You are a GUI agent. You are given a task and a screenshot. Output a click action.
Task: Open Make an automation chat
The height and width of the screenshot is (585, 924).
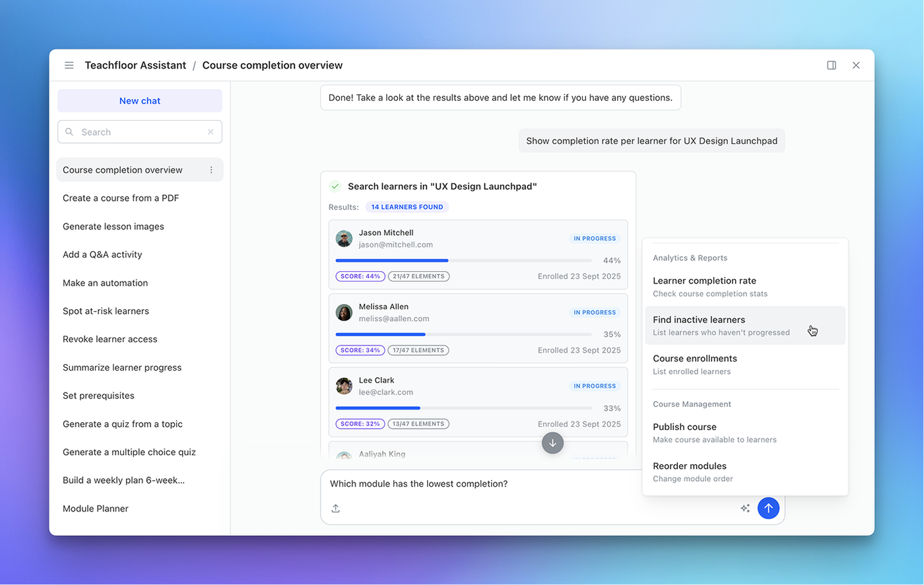point(105,283)
